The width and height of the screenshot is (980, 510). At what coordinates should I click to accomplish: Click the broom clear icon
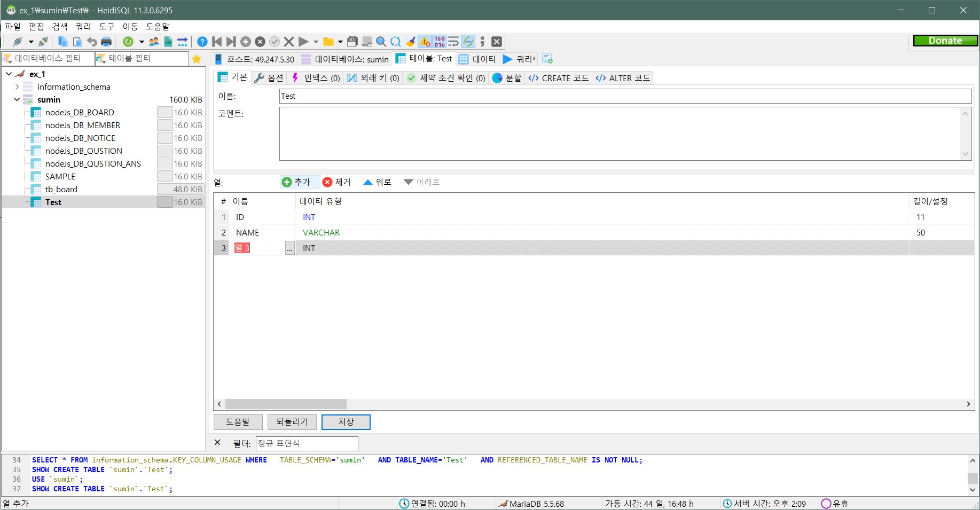pyautogui.click(x=410, y=42)
